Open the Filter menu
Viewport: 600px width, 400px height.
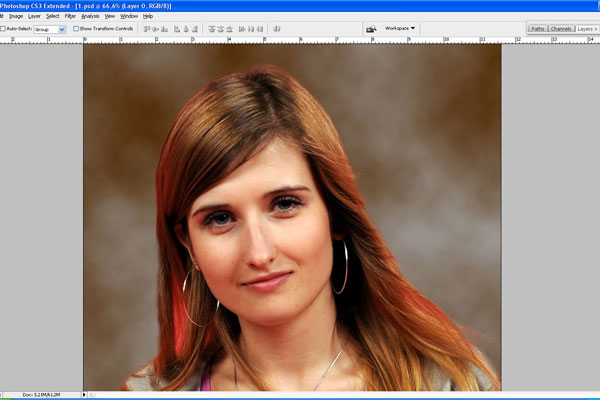(70, 16)
